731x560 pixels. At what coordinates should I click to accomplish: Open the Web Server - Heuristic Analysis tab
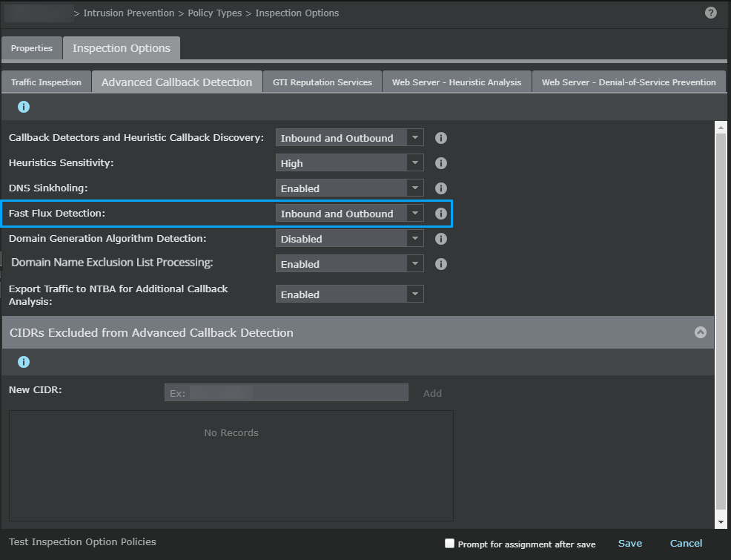[457, 82]
